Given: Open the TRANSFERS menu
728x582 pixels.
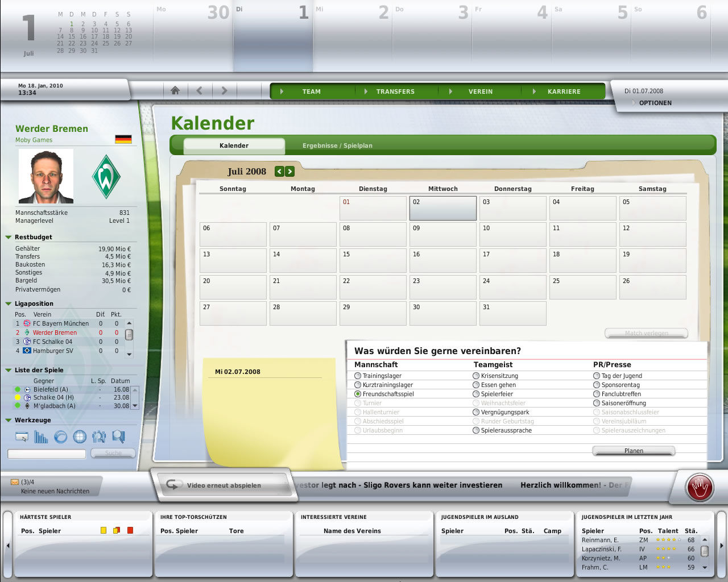Looking at the screenshot, I should [x=395, y=91].
